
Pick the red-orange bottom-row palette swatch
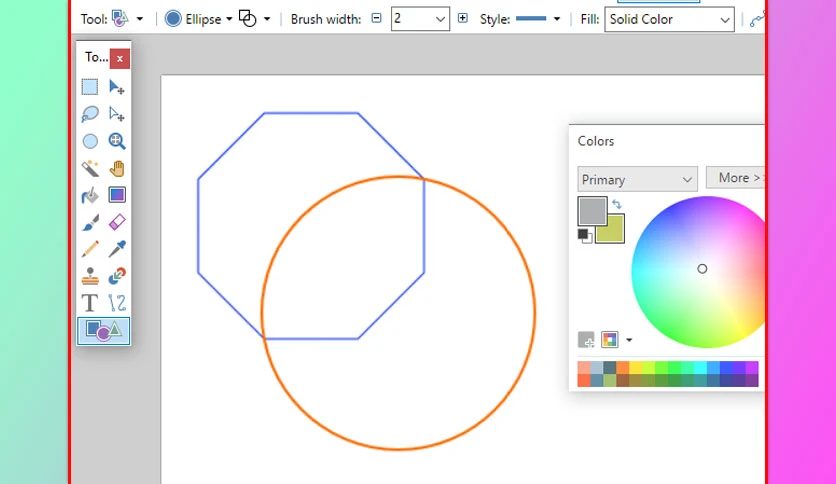(584, 380)
